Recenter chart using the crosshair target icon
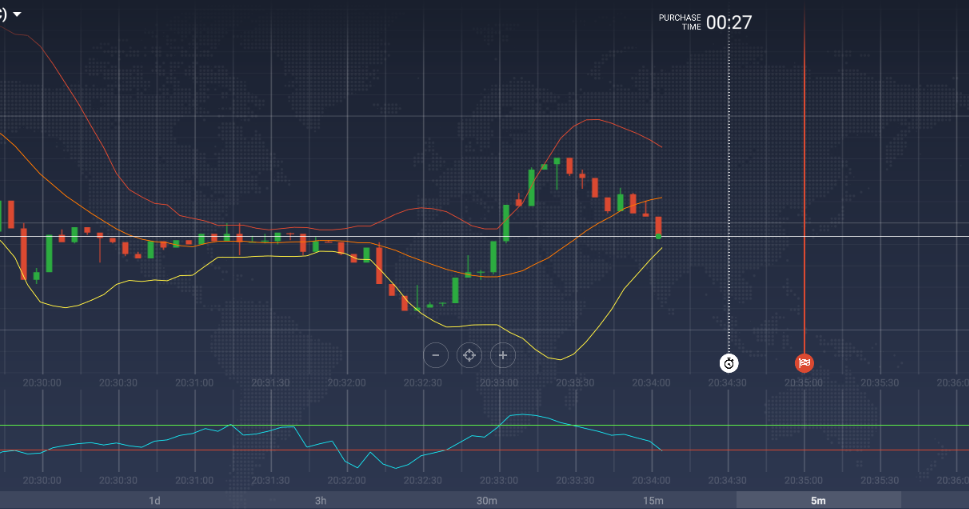The image size is (969, 509). click(469, 355)
